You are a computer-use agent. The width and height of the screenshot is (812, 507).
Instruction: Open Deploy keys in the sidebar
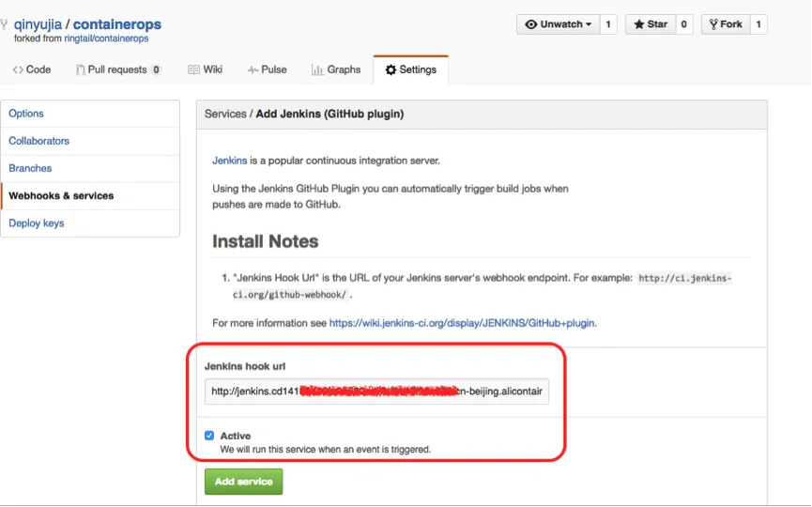[x=90, y=223]
